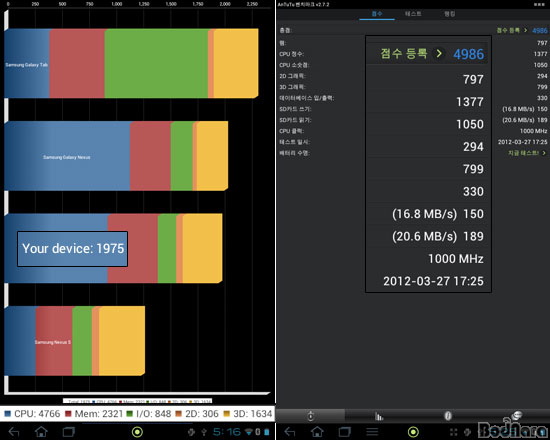Tap the four-corner expand icon in the AnTuTu nav bar
550x440 pixels.
(454, 432)
